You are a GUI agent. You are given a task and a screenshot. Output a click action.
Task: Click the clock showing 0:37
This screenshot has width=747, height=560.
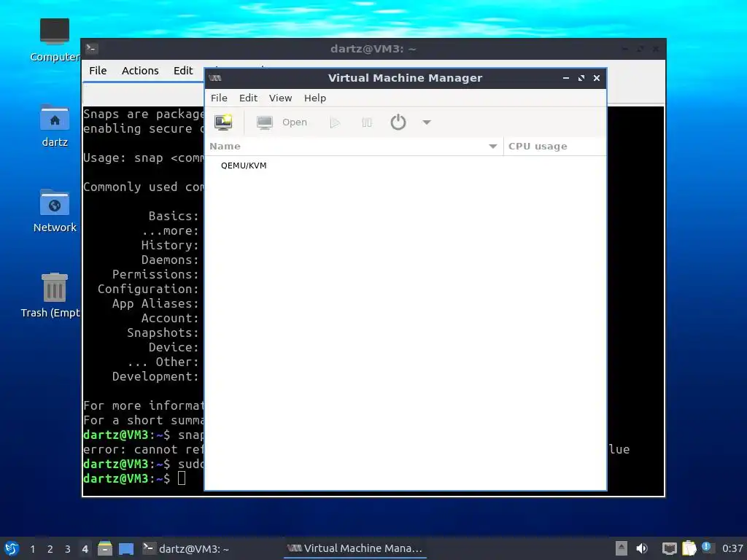coord(732,548)
